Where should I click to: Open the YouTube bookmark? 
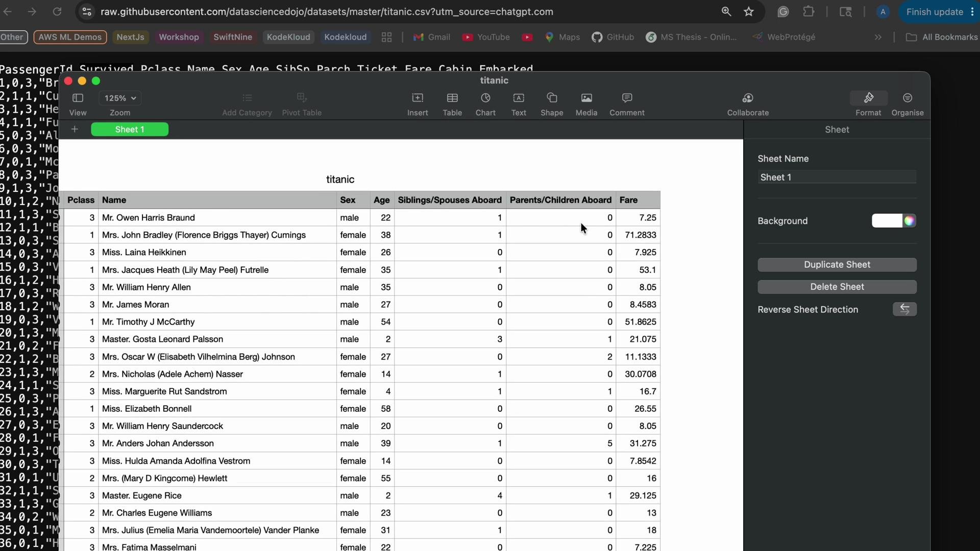coord(486,37)
